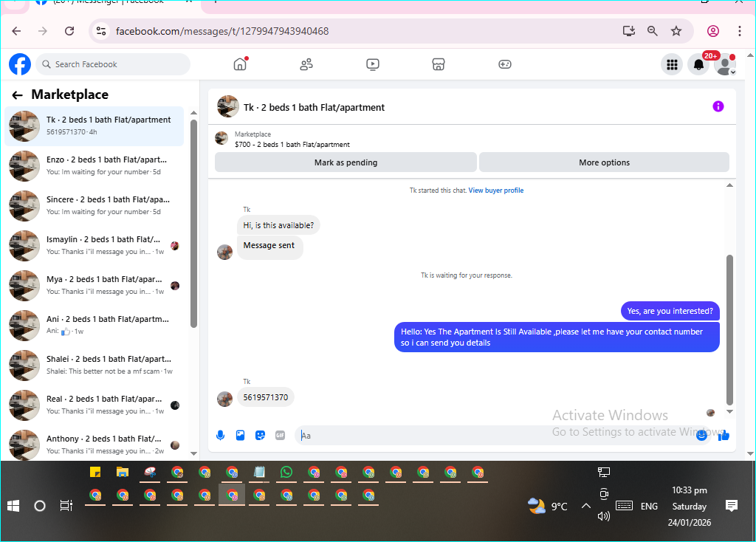Viewport: 756px width, 542px height.
Task: Click the address bar URL
Action: pos(222,31)
